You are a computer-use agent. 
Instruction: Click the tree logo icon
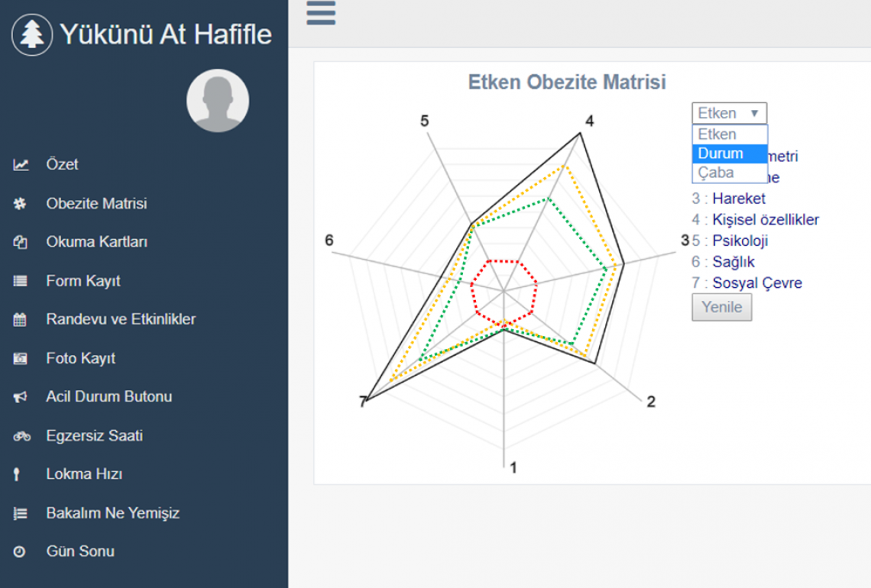pos(32,34)
